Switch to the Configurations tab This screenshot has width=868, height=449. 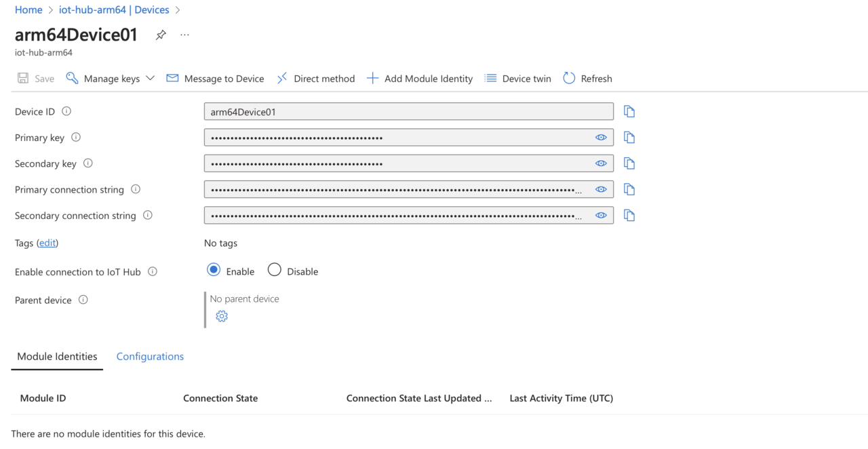pos(150,357)
